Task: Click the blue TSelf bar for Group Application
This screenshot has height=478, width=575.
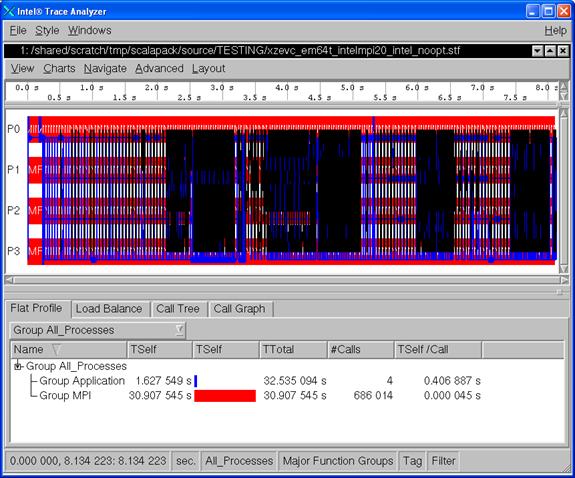Action: coord(195,381)
